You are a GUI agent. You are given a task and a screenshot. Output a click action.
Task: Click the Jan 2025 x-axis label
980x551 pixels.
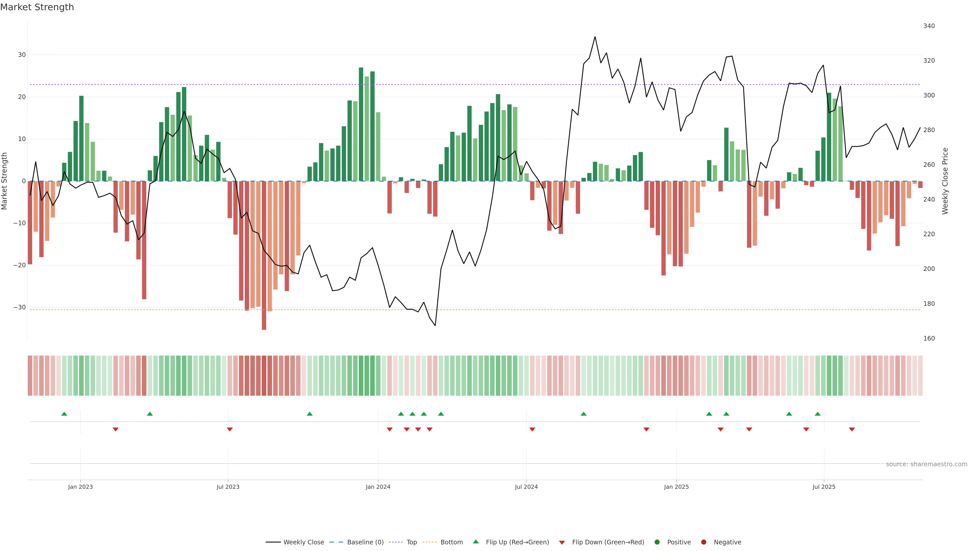point(676,487)
